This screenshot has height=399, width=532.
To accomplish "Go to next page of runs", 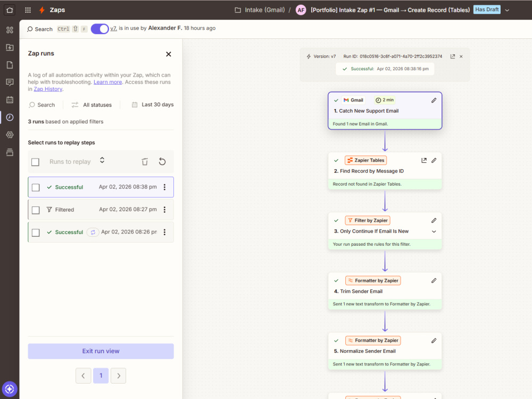I will click(119, 376).
